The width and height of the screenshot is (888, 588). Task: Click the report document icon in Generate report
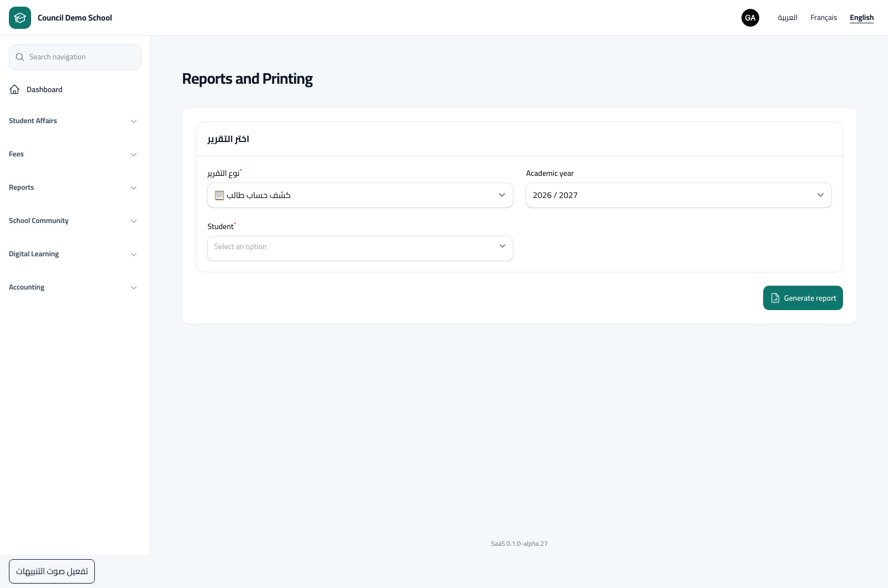[775, 298]
